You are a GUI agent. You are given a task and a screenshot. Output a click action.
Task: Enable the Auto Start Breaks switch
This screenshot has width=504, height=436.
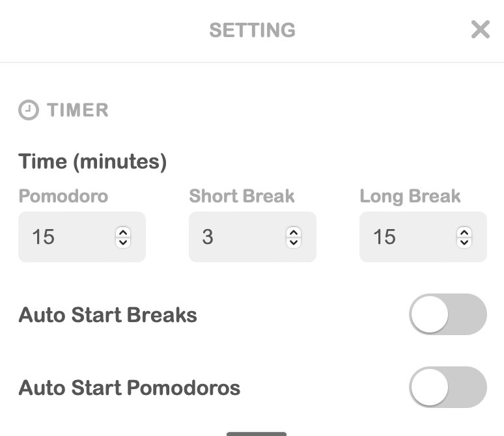(x=447, y=314)
